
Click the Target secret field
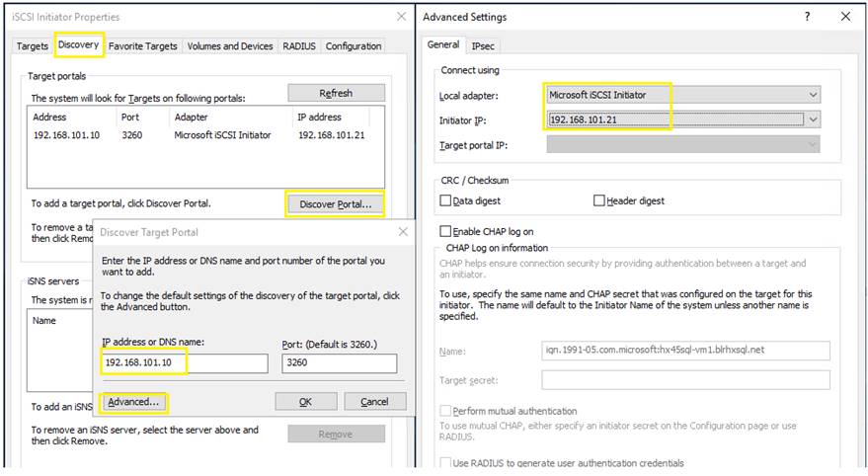point(686,380)
